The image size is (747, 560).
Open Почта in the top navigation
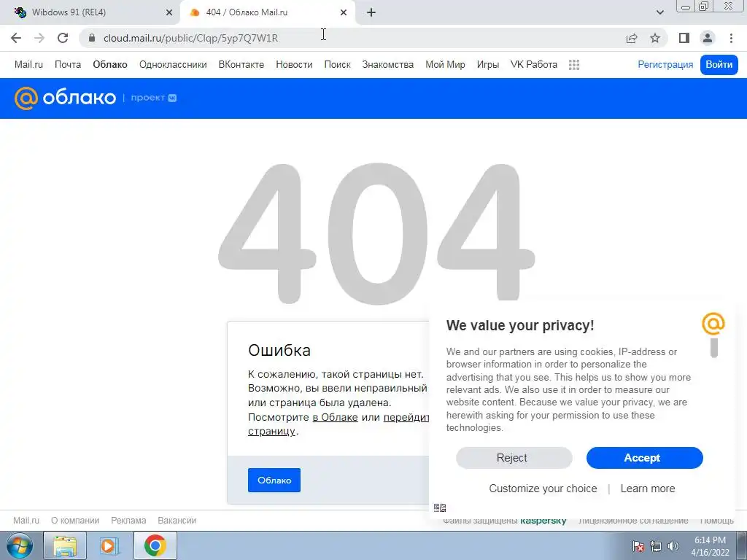pos(68,65)
